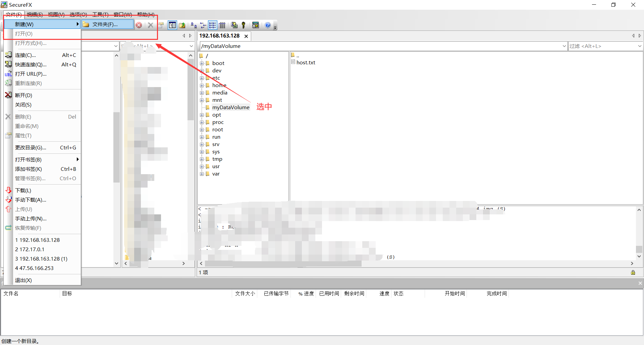
Task: Click 下载(L) download entry
Action: [42, 190]
